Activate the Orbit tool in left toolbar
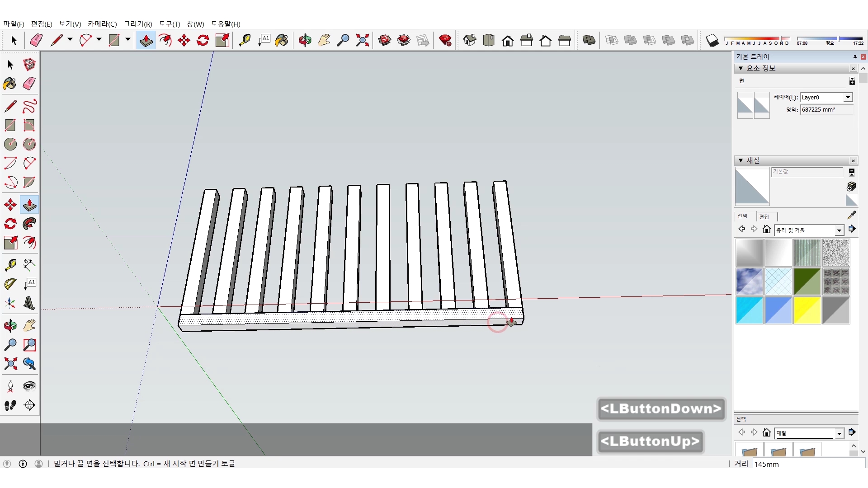 click(x=10, y=325)
